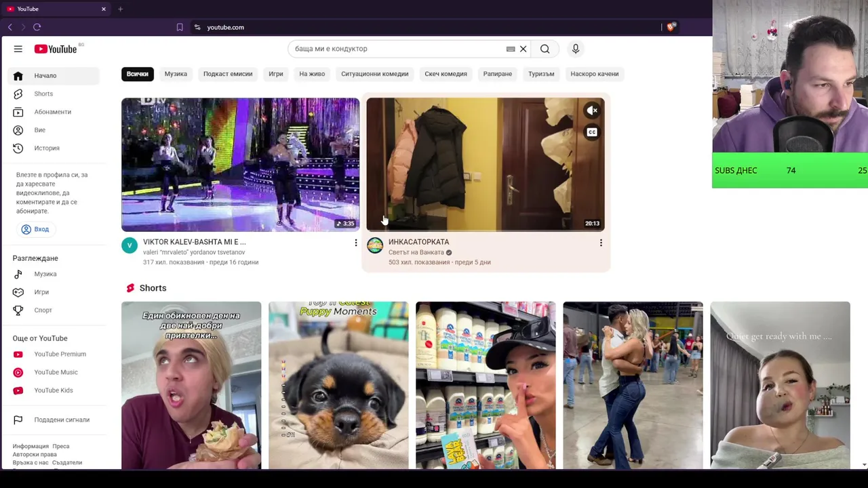This screenshot has height=488, width=868.
Task: Open Светът на Ванката channel avatar
Action: click(375, 245)
